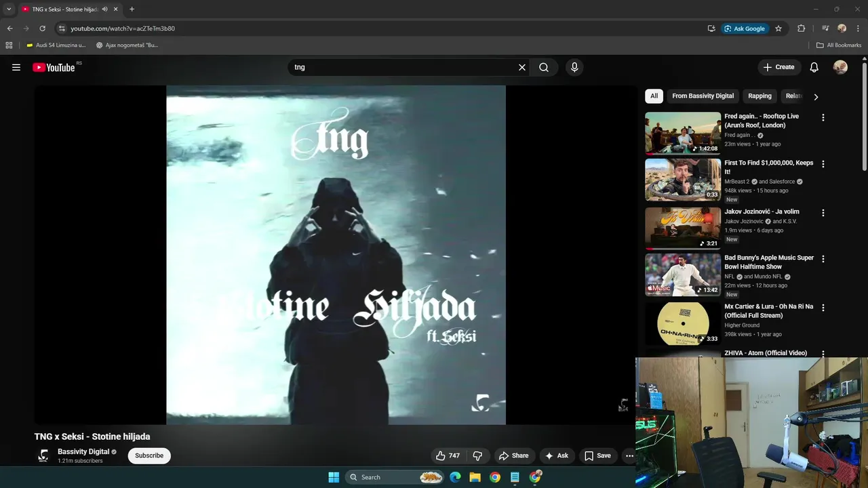Open the YouTube account avatar menu

coord(840,67)
